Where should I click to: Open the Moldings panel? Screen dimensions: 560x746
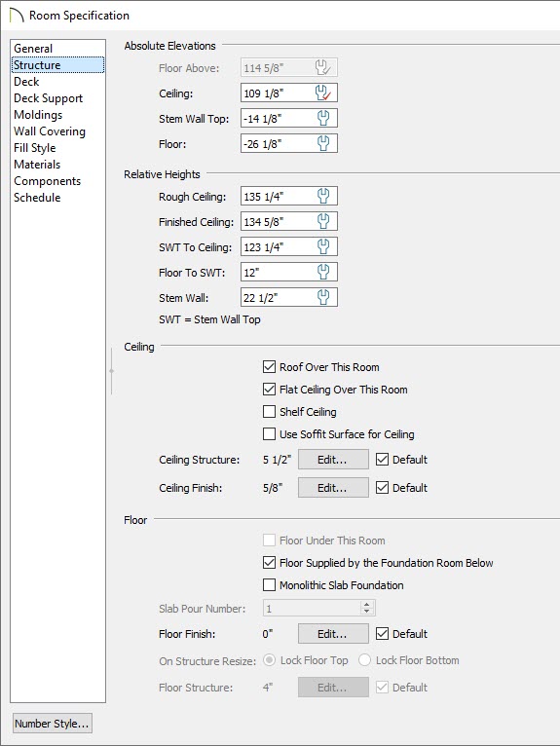click(38, 115)
